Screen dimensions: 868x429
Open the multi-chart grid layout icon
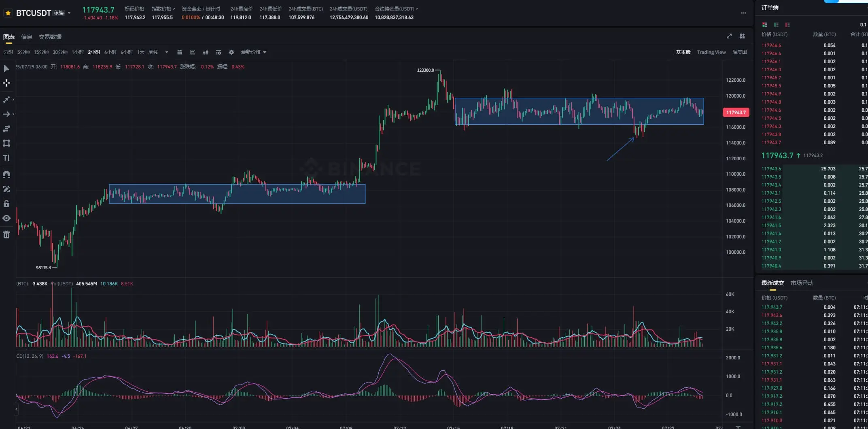pyautogui.click(x=742, y=36)
